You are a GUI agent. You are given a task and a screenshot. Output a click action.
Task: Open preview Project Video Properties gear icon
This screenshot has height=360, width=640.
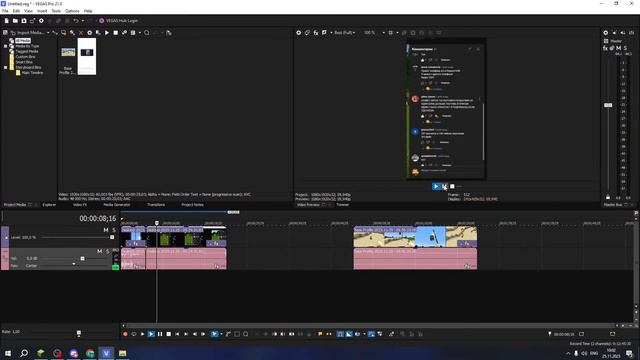(298, 33)
